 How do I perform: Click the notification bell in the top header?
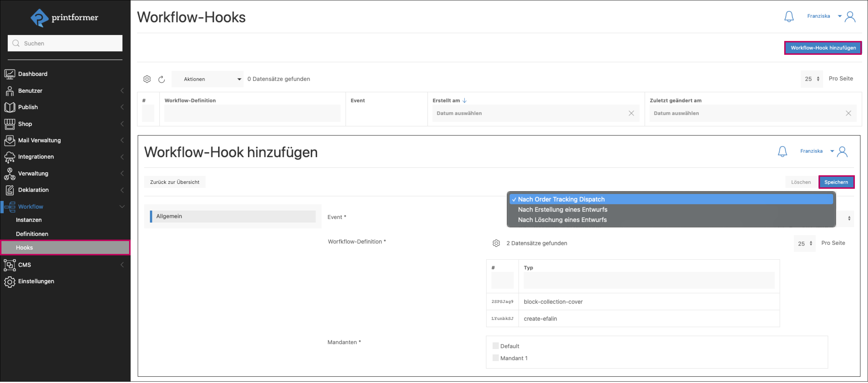click(789, 16)
